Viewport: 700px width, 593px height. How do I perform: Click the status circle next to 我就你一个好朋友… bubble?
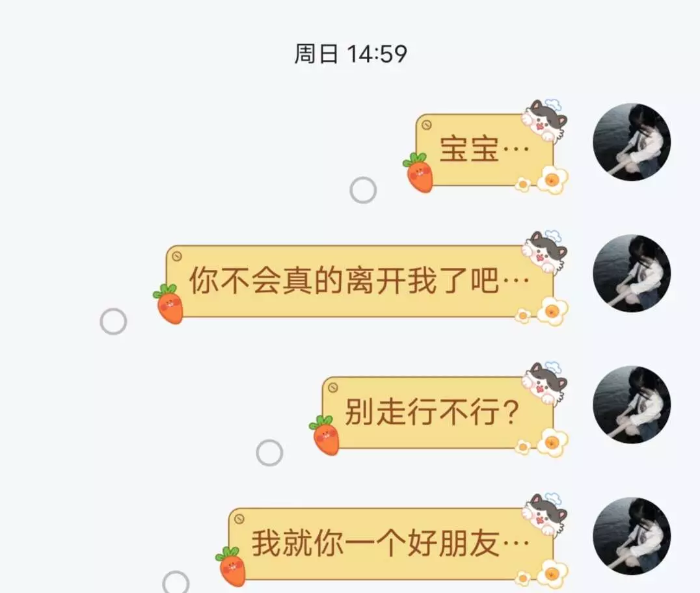coord(176,582)
